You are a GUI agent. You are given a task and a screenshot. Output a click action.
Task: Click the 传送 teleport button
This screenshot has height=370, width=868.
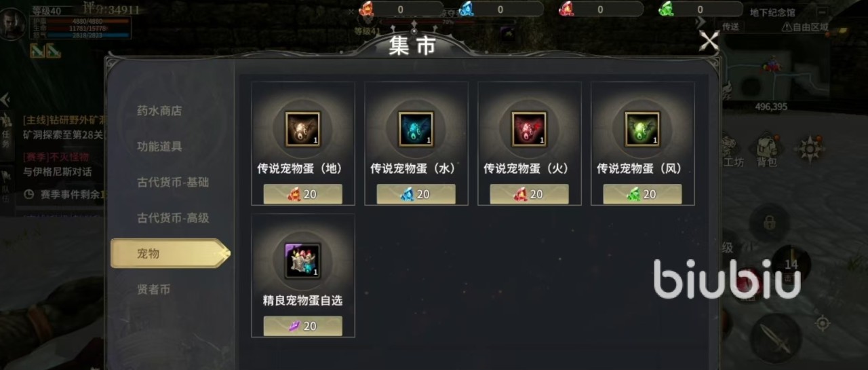point(730,26)
